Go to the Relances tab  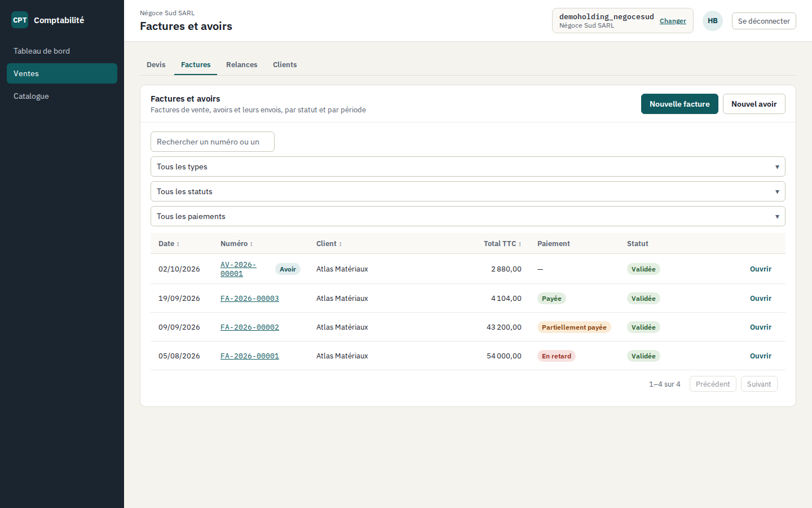click(x=242, y=65)
